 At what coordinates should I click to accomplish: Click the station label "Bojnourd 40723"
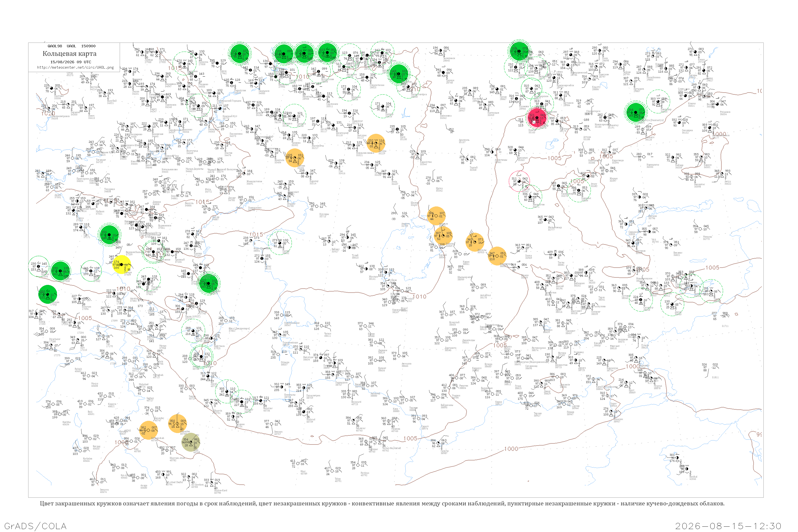[356, 403]
